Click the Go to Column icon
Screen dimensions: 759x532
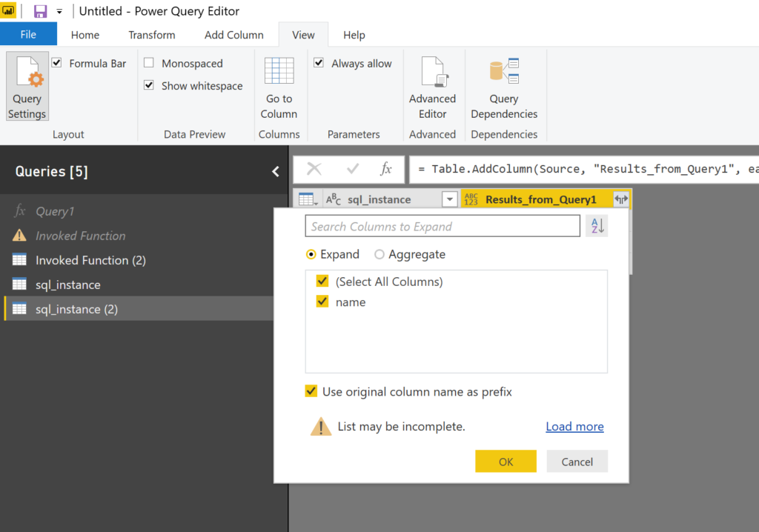279,70
